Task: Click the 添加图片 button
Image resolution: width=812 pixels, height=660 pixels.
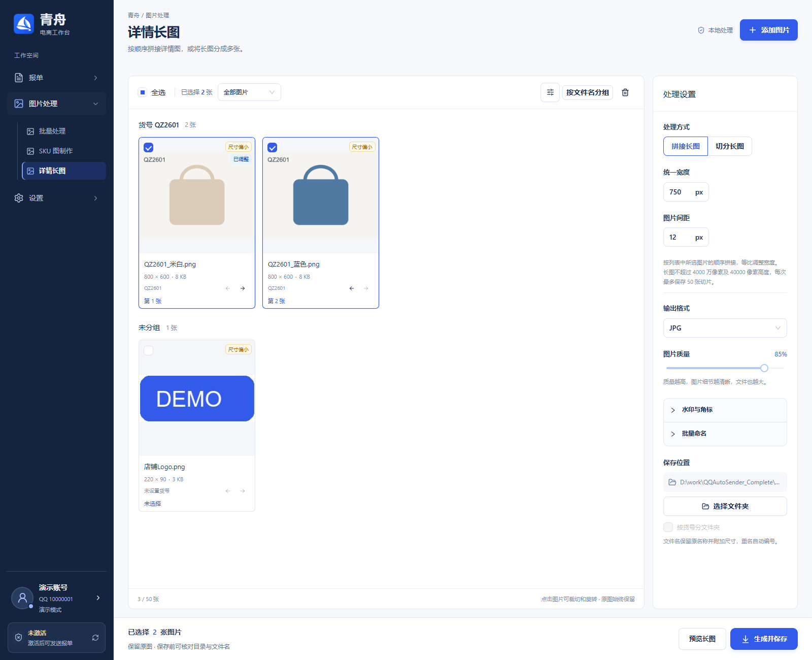Action: 768,30
